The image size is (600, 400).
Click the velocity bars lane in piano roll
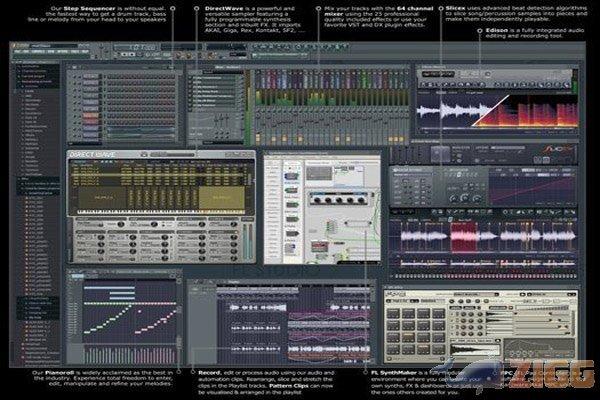(130, 354)
